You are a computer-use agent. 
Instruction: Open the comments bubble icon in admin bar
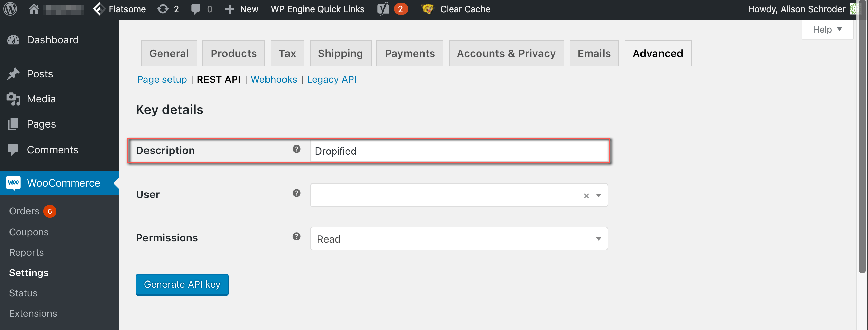pos(196,9)
